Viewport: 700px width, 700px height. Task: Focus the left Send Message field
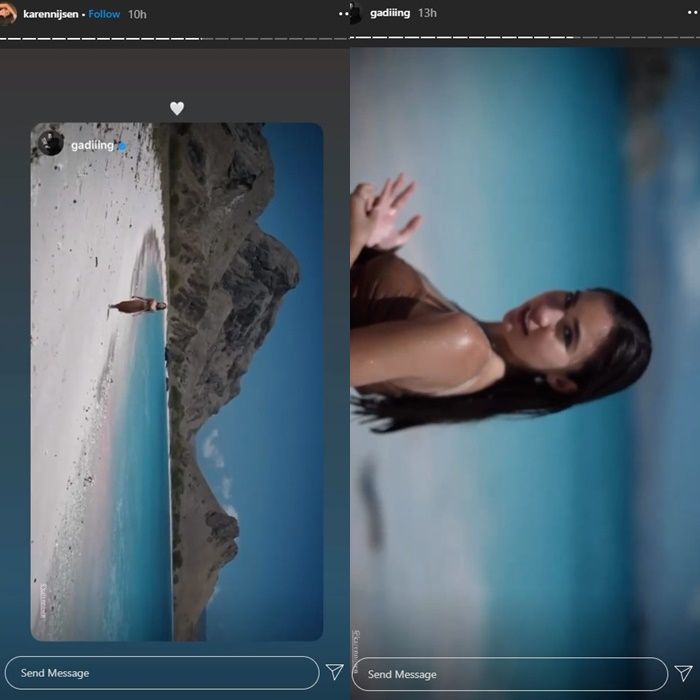(160, 673)
